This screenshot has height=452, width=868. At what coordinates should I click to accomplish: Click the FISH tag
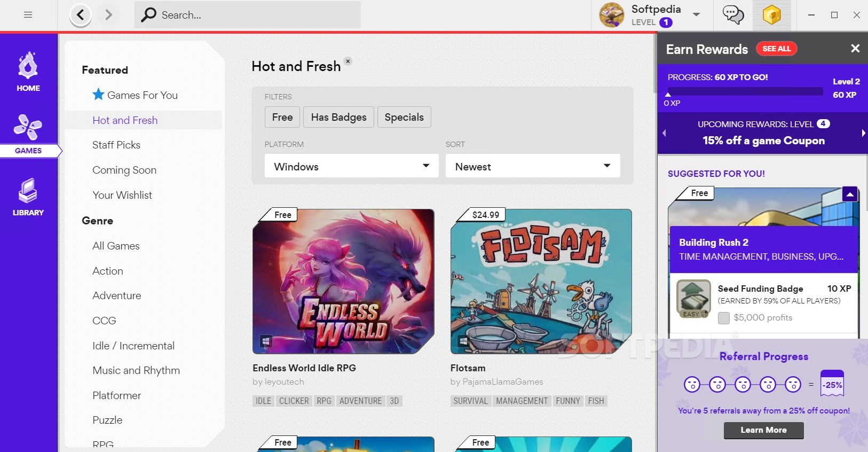[x=596, y=401]
